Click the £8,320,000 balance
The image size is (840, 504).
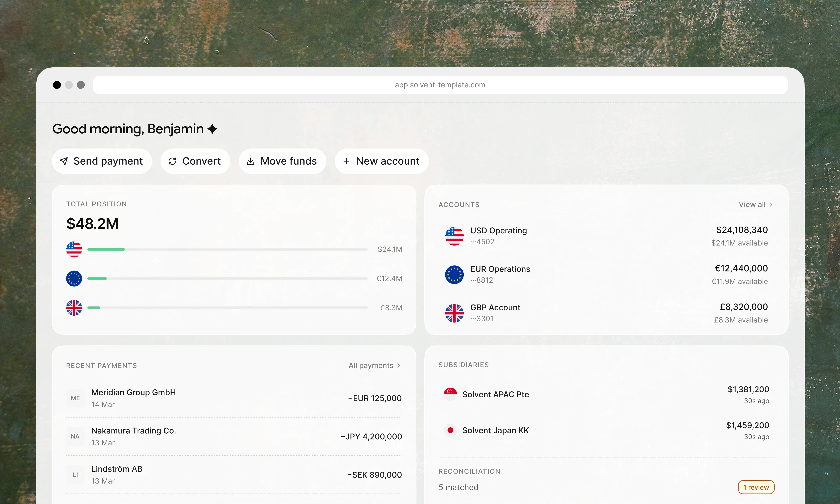click(x=744, y=307)
